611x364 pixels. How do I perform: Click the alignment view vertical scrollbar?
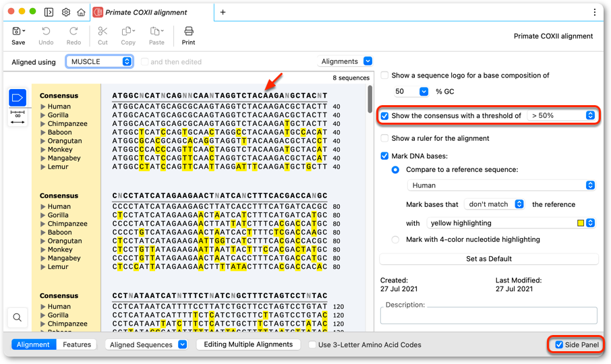coord(370,99)
